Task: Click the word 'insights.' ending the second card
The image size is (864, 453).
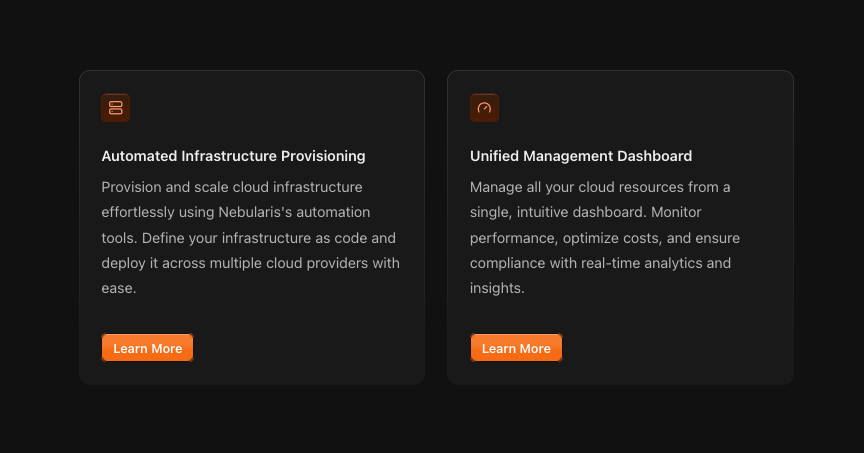Action: [x=497, y=288]
